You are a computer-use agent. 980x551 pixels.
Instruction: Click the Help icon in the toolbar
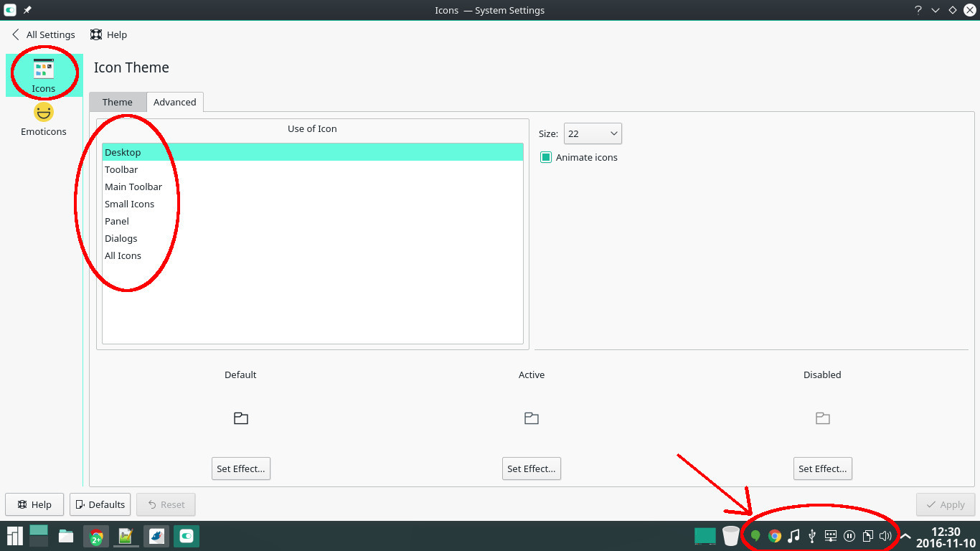[x=108, y=34]
